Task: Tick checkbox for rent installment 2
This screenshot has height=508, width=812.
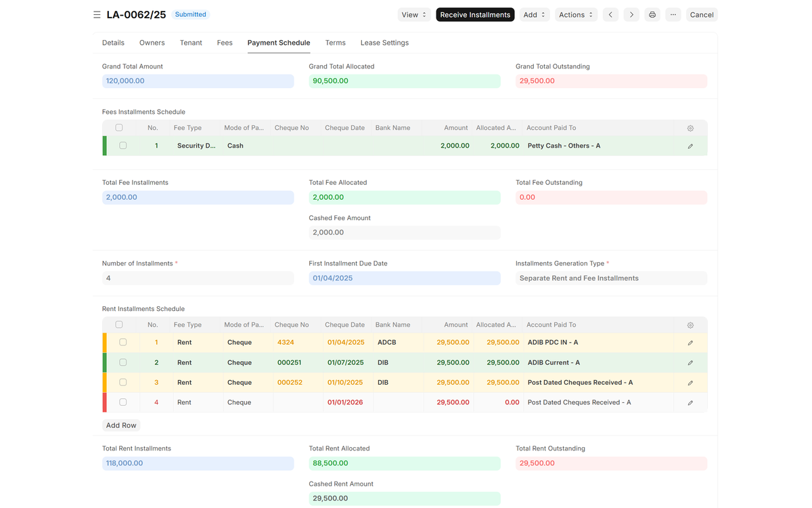Action: coord(122,362)
